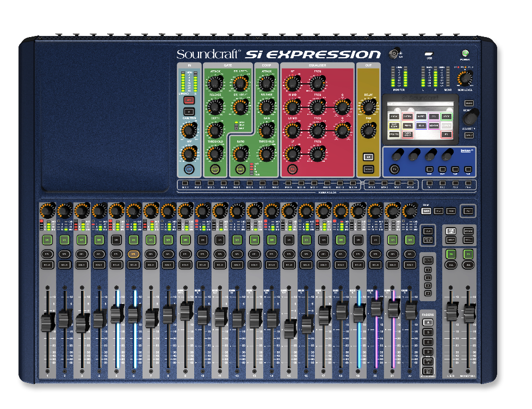
Task: Toggle the L&R master ON button
Action: tap(451, 254)
